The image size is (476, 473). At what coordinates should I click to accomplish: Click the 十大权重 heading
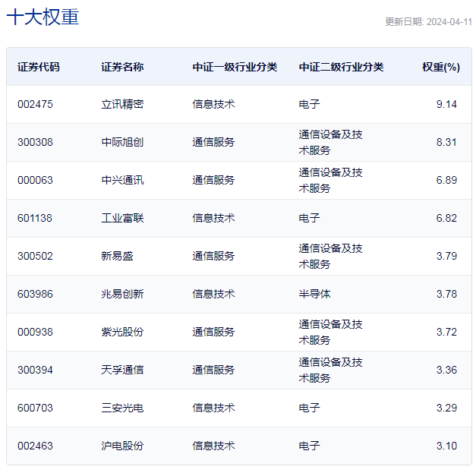(x=43, y=17)
